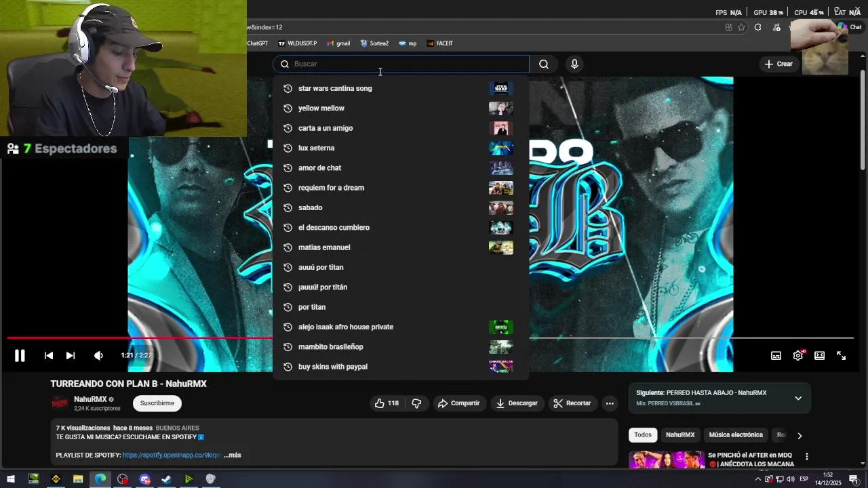Select the NahuRMX filter chip

pos(680,435)
